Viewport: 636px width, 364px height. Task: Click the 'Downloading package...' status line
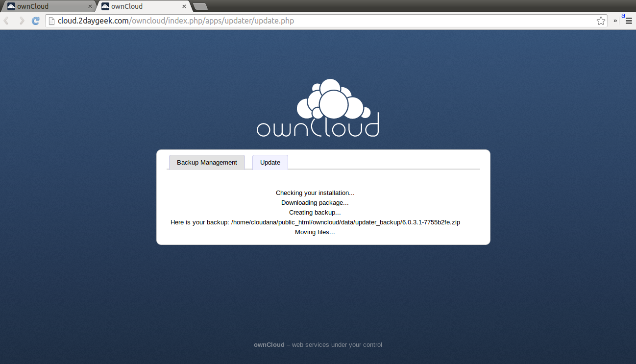pos(315,203)
